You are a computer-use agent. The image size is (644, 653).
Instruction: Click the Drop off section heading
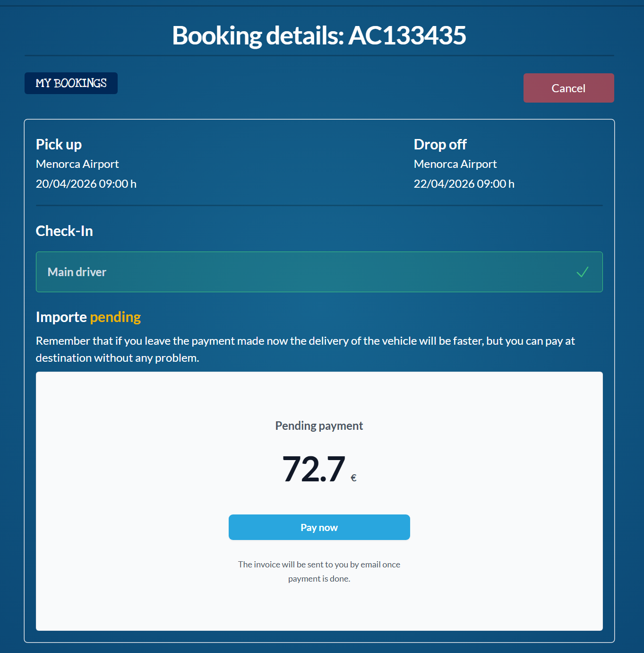click(440, 144)
